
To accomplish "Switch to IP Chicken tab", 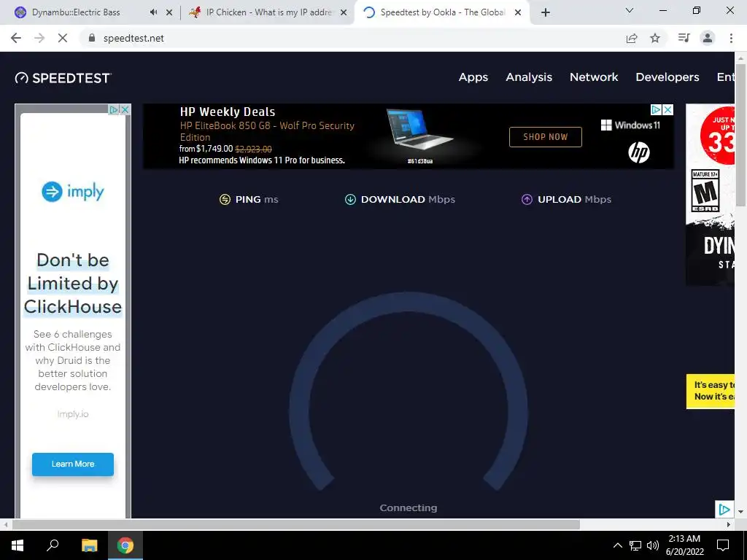I will 269,12.
